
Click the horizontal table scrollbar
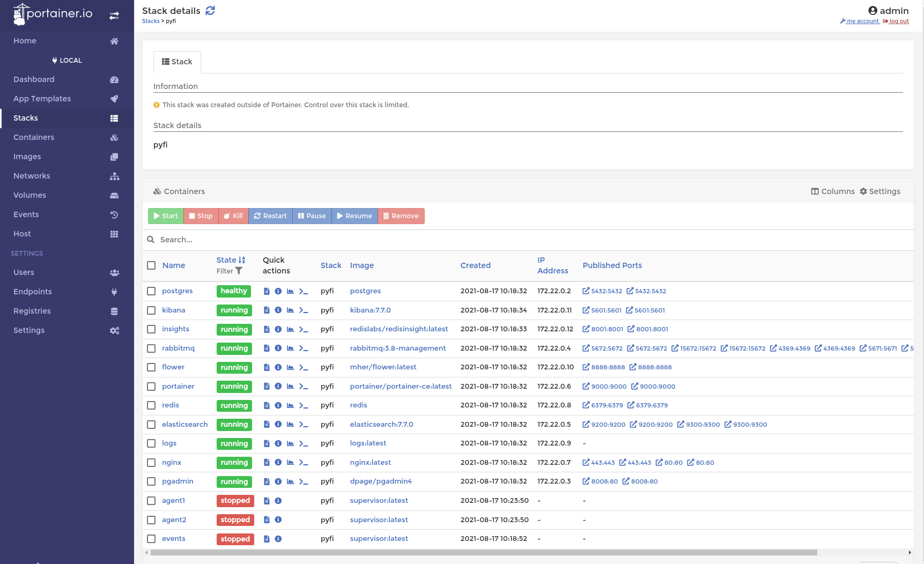(484, 552)
